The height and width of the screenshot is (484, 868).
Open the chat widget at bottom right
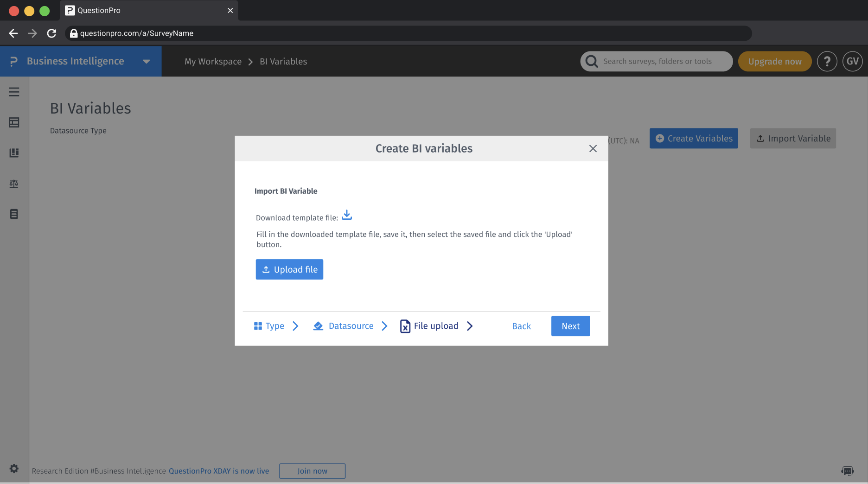point(848,470)
